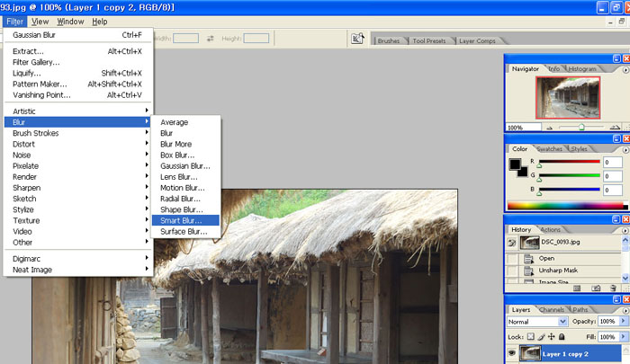This screenshot has width=630, height=364.
Task: Click the swap width and height arrows
Action: (210, 39)
